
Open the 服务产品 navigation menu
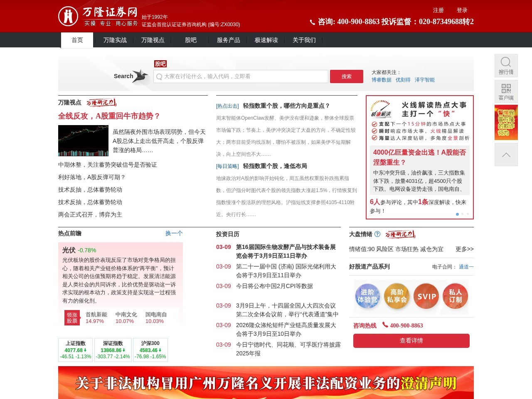(x=228, y=40)
